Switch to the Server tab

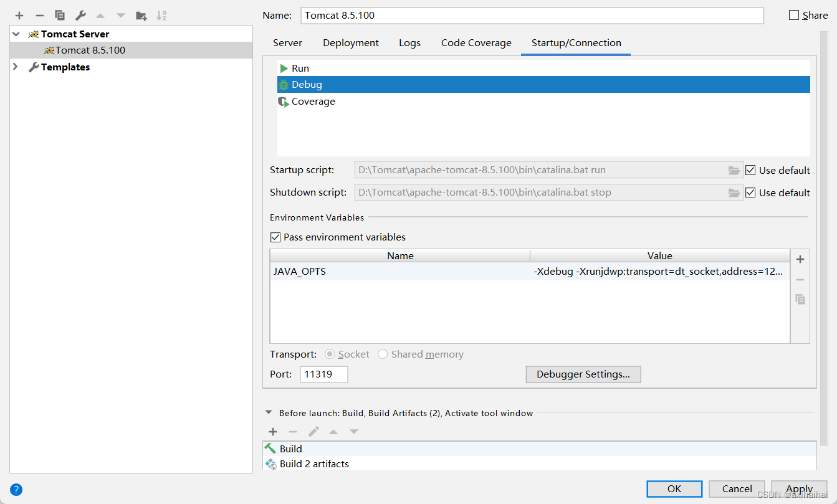287,43
